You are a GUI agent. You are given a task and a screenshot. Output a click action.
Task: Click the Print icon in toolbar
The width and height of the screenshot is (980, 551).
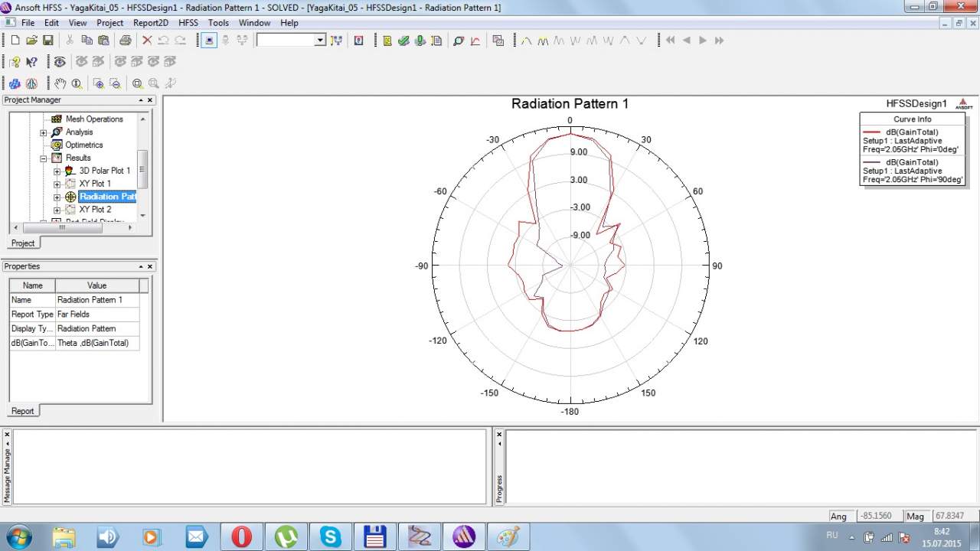125,41
